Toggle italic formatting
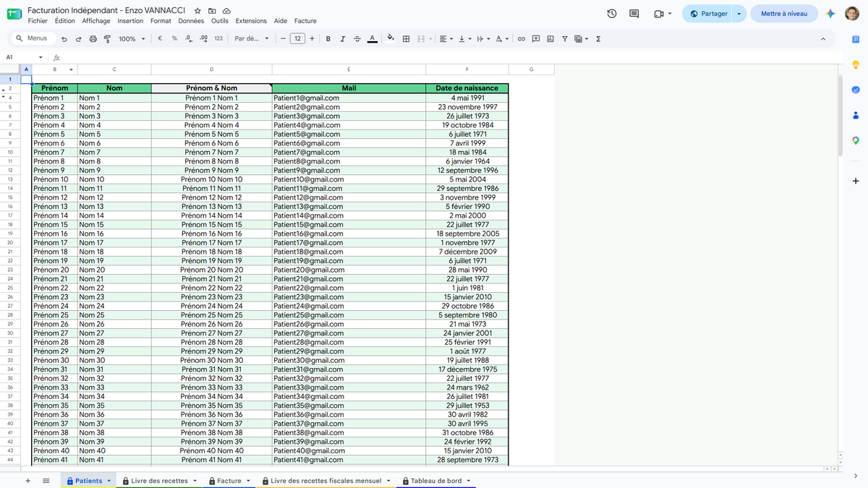The image size is (868, 488). [343, 38]
